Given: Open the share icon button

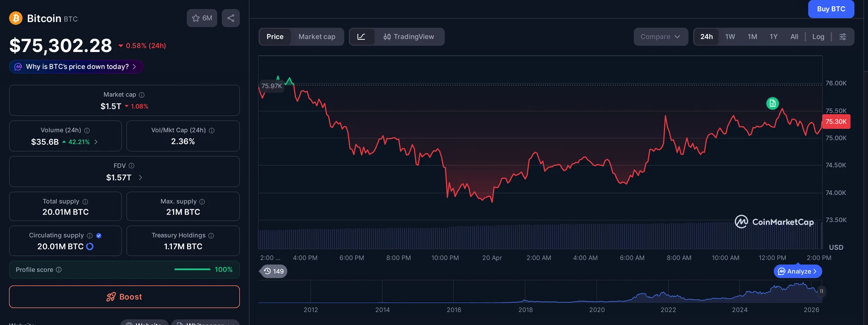Looking at the screenshot, I should tap(231, 18).
